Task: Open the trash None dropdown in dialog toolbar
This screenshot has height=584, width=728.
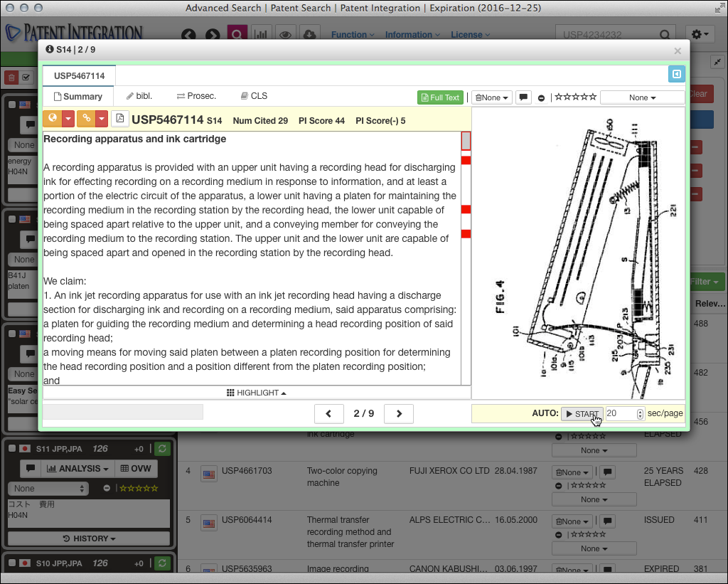Action: tap(492, 97)
